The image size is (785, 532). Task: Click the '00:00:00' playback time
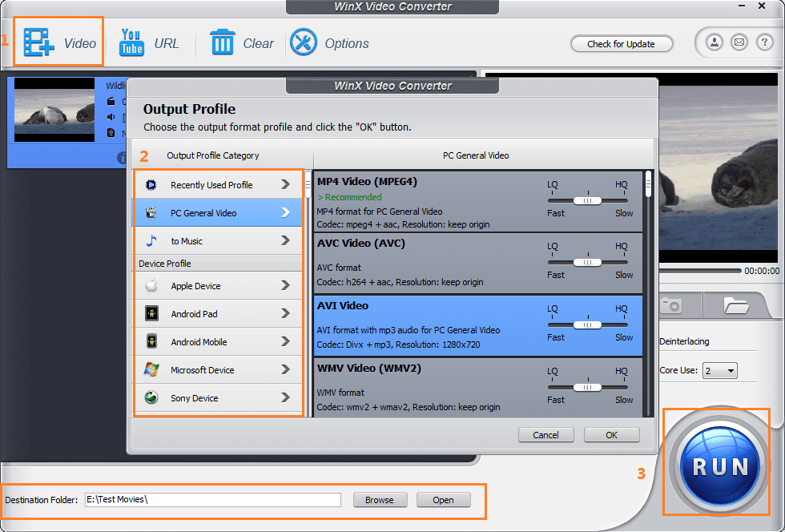762,271
